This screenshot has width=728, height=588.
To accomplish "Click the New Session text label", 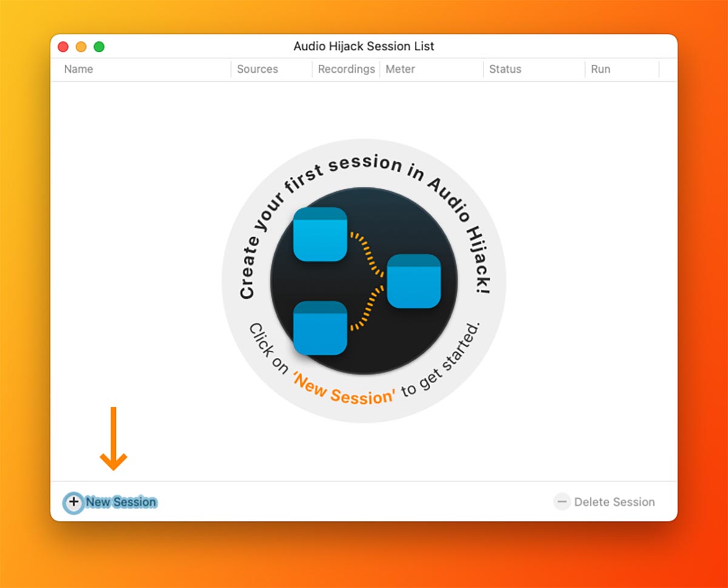I will click(121, 502).
